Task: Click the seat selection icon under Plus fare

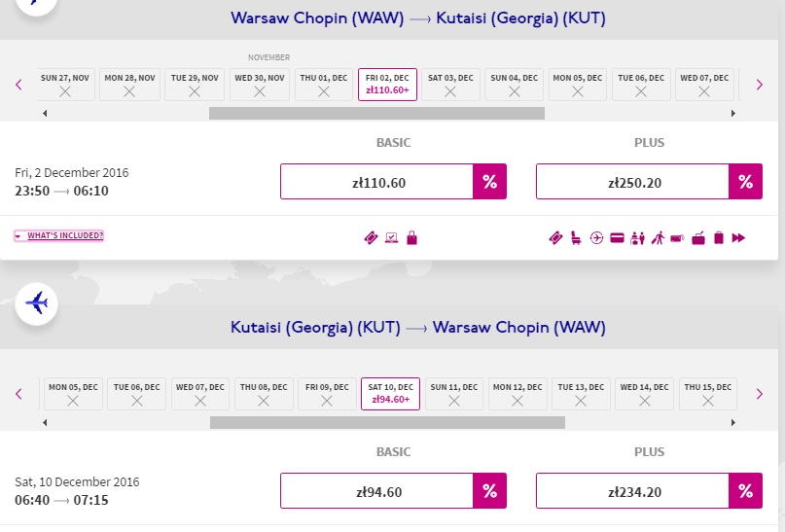Action: 576,237
